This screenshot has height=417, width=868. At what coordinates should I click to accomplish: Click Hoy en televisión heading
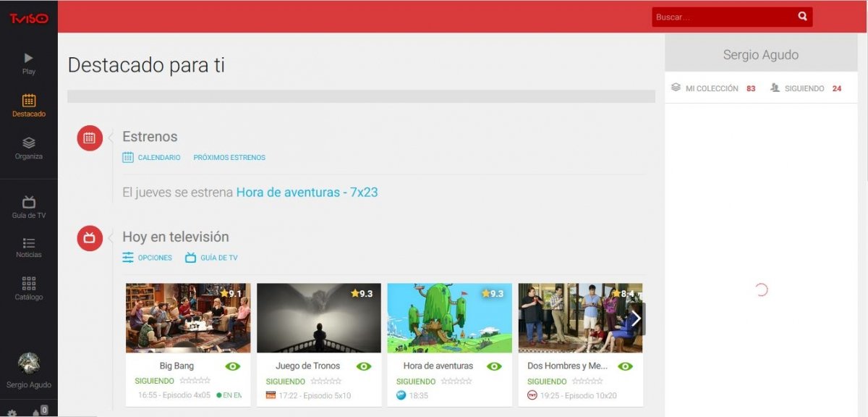click(176, 237)
